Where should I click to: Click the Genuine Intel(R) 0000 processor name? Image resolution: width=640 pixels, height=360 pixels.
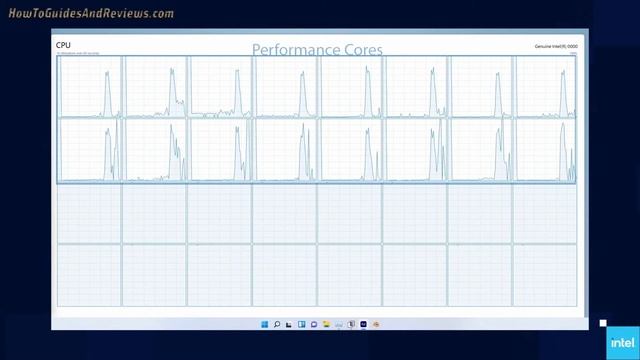pyautogui.click(x=556, y=47)
